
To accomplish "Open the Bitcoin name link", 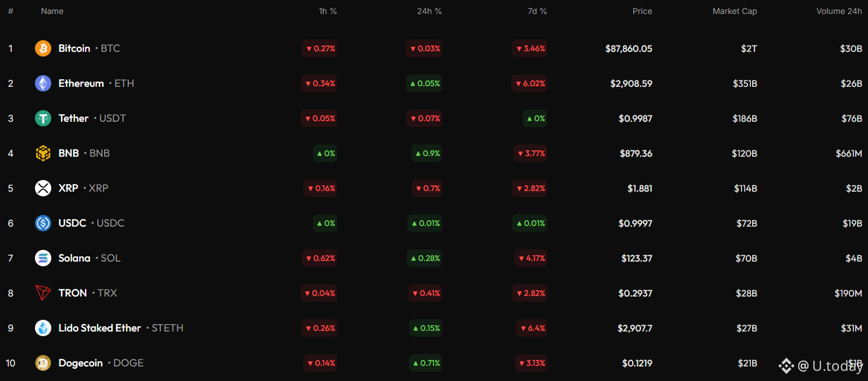I will coord(75,48).
